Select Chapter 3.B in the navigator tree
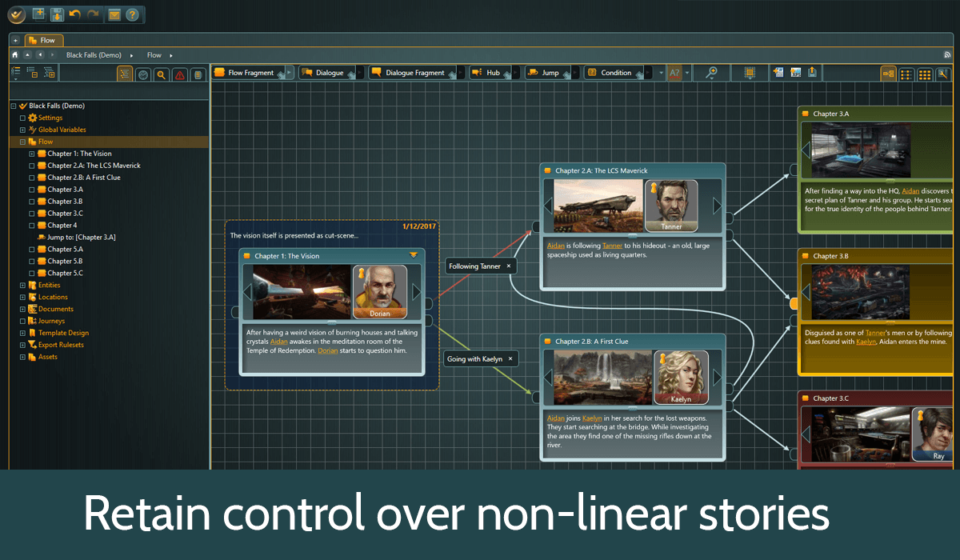This screenshot has width=960, height=560. click(65, 202)
